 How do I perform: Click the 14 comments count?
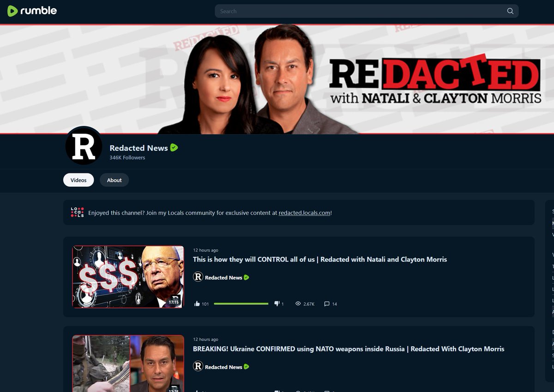coord(335,304)
